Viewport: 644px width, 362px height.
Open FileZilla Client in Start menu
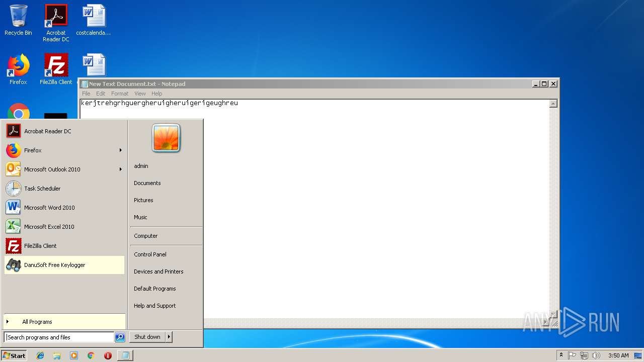pos(64,246)
